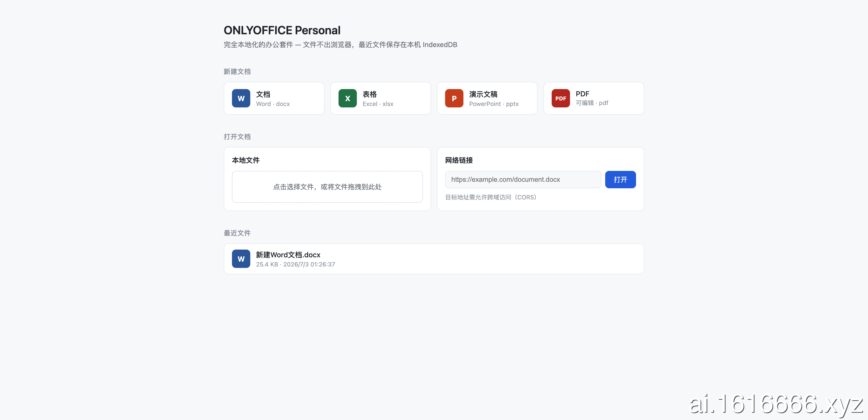Click the file drop zone 点击选择文件
Screen dimensions: 868x420
tap(327, 187)
